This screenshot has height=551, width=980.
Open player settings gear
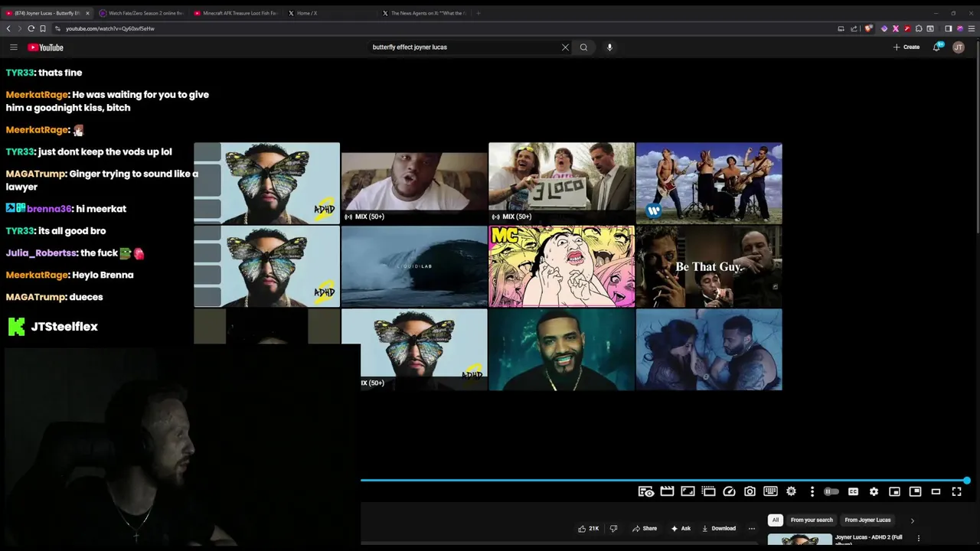[x=874, y=491]
